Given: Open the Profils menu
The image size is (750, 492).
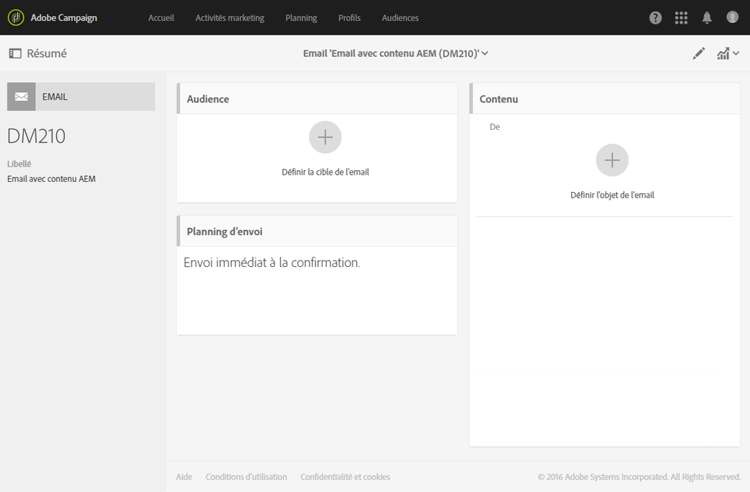Looking at the screenshot, I should [x=349, y=18].
